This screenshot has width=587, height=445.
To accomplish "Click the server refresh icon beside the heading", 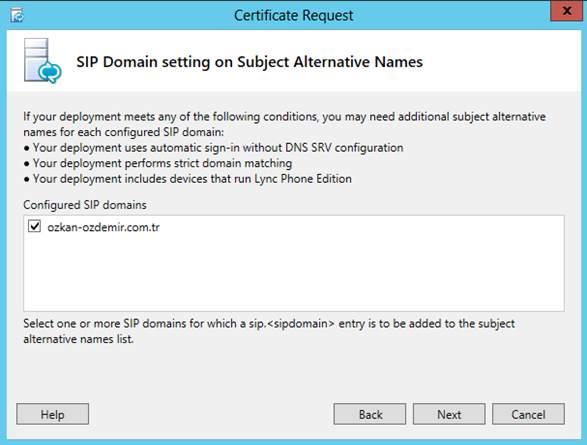I will tap(43, 61).
